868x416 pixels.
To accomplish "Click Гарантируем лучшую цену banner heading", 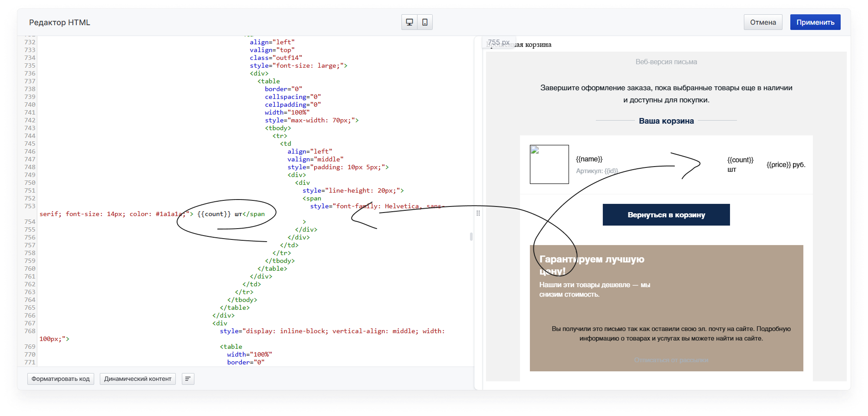I will click(592, 265).
